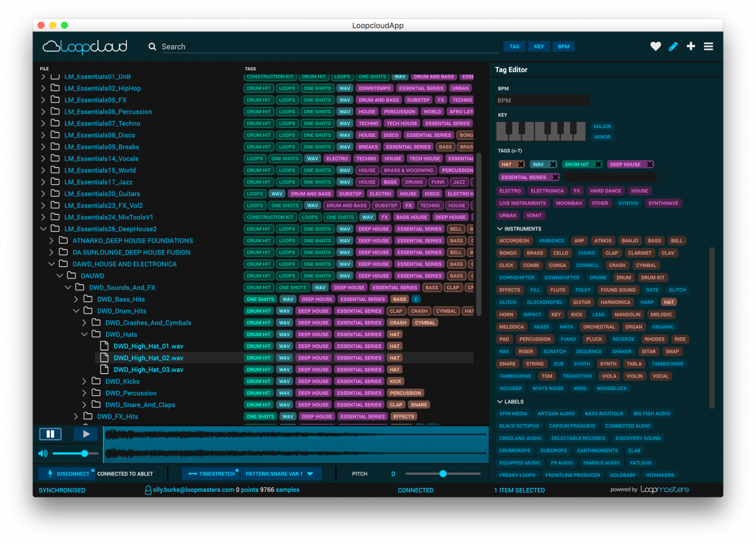756x544 pixels.
Task: Toggle the TAG search filter
Action: click(x=514, y=46)
